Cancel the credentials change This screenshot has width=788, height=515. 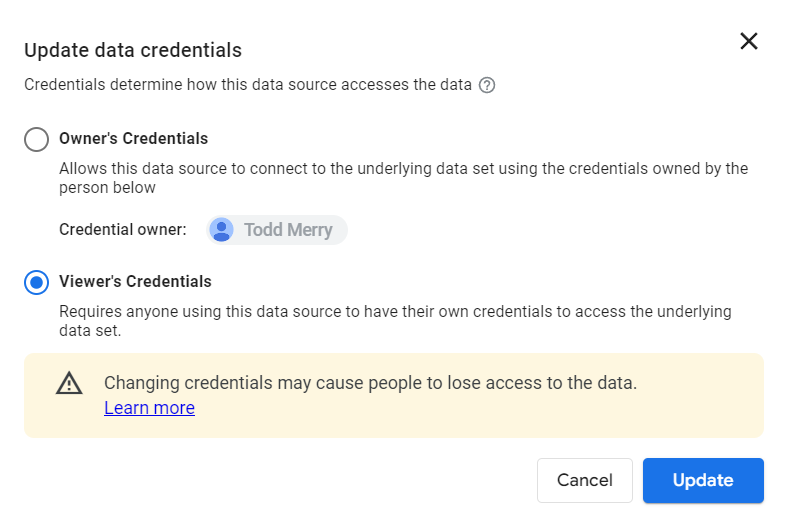(x=584, y=480)
